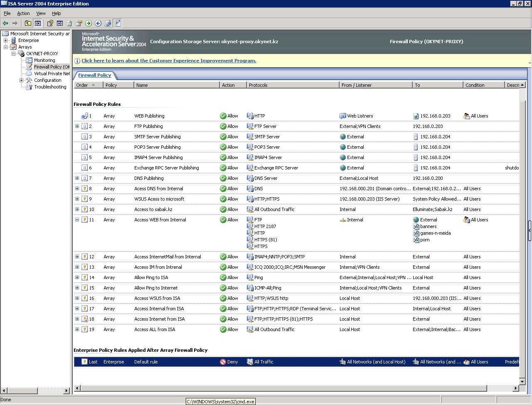The image size is (532, 405).
Task: Expand rule 2 FTP Publishing
Action: click(77, 126)
